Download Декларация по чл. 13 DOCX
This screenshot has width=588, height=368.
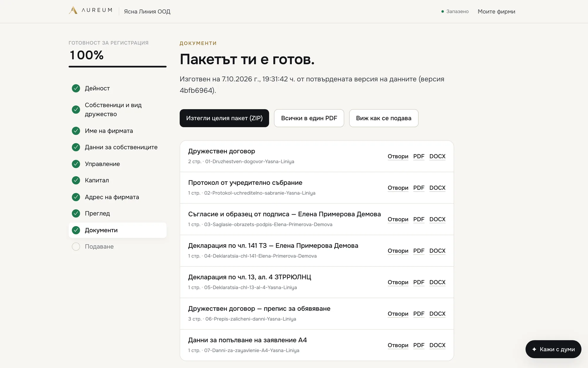point(437,282)
